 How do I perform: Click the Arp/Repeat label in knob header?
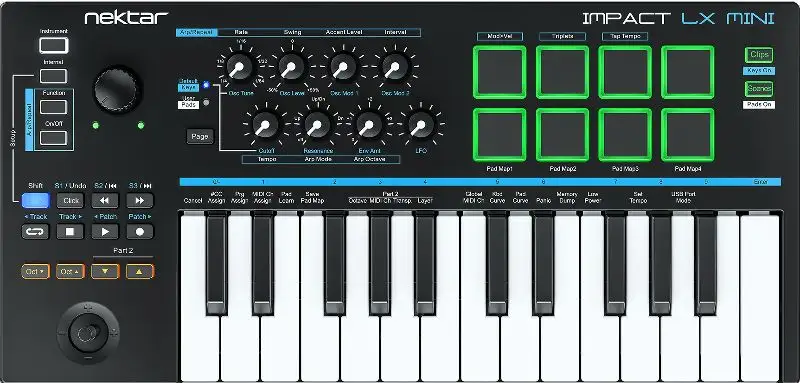click(x=197, y=32)
